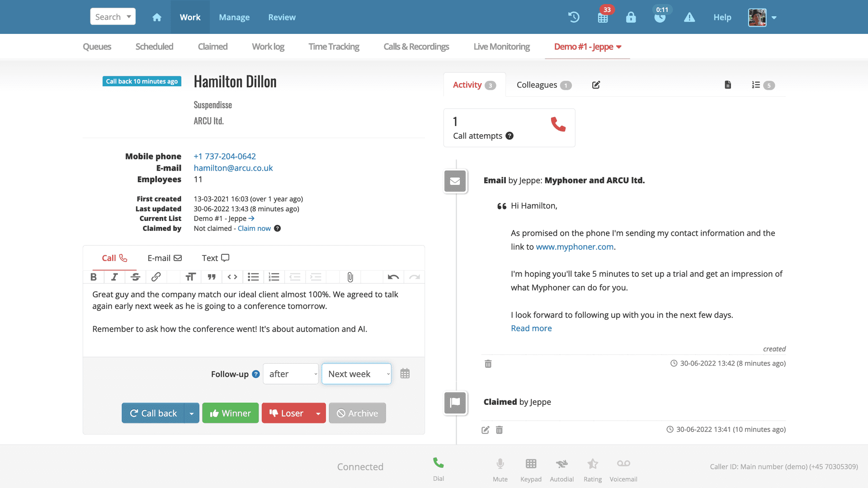Click the Claim now link
The height and width of the screenshot is (488, 868).
(254, 228)
